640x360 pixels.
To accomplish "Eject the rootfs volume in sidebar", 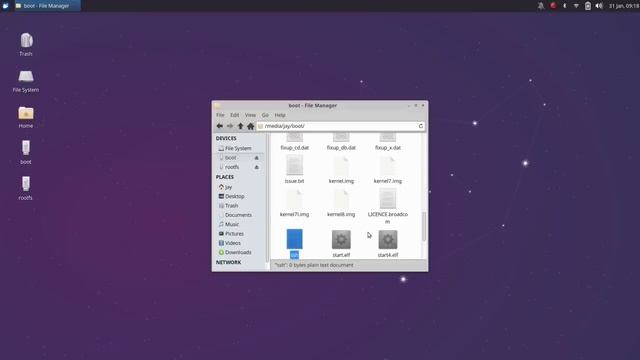I will click(256, 167).
